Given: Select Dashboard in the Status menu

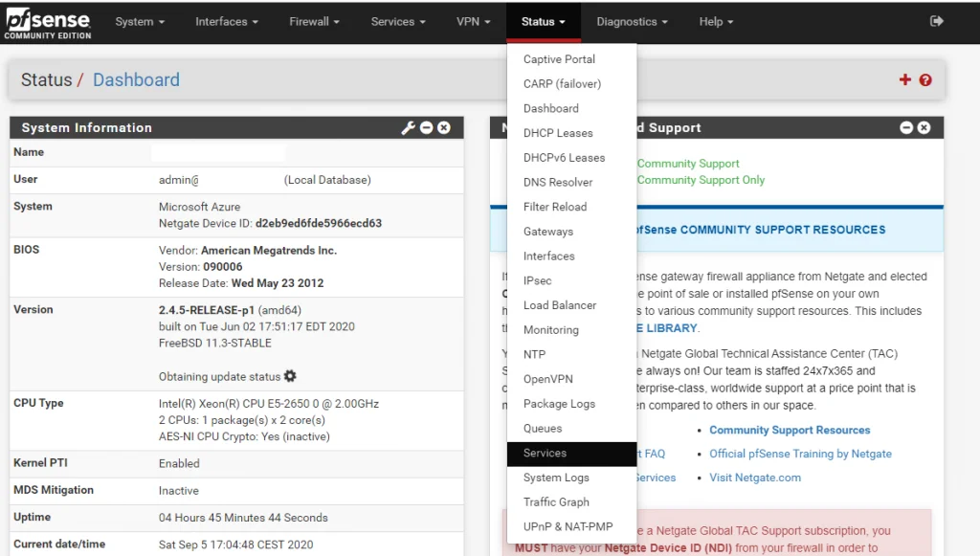Looking at the screenshot, I should pyautogui.click(x=572, y=108).
